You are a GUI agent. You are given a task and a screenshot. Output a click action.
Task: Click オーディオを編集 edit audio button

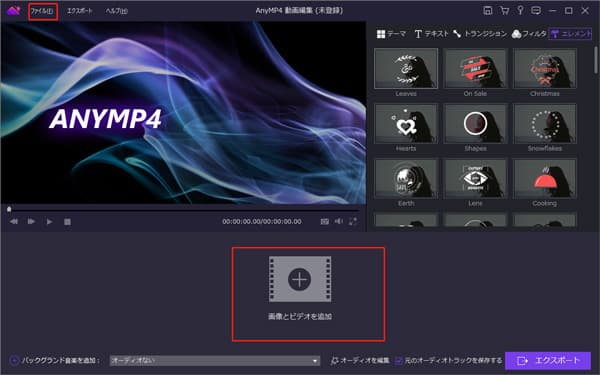point(360,360)
